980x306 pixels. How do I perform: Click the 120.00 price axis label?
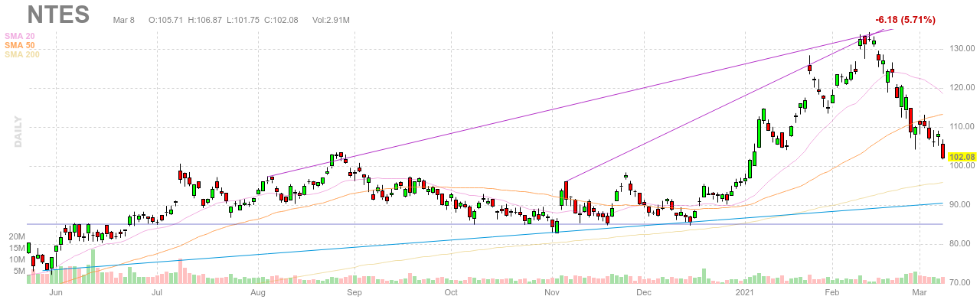pyautogui.click(x=962, y=88)
